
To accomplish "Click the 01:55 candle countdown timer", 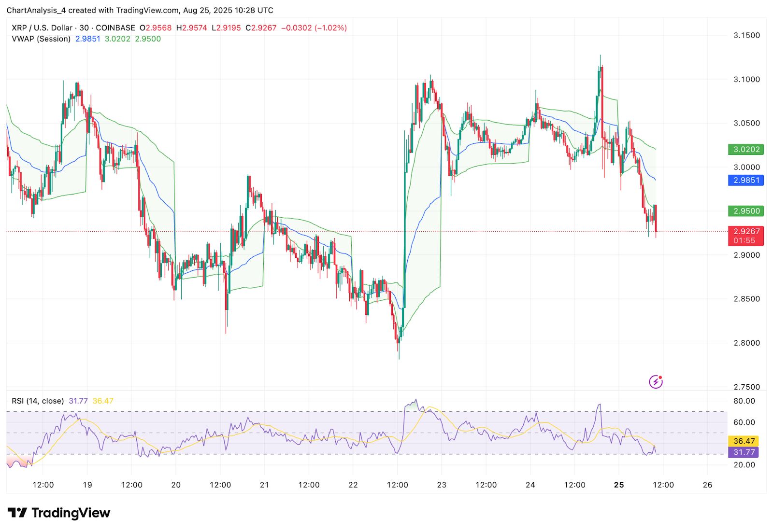I will [744, 240].
